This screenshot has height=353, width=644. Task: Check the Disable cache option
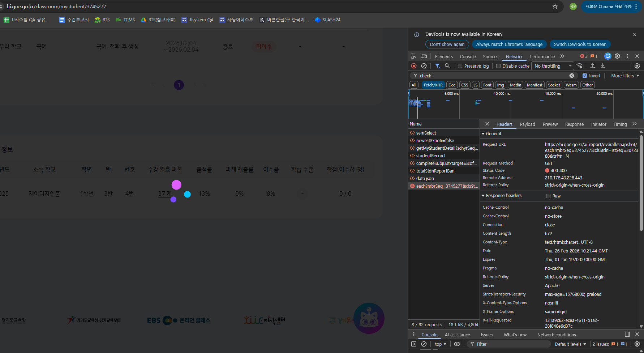point(498,66)
